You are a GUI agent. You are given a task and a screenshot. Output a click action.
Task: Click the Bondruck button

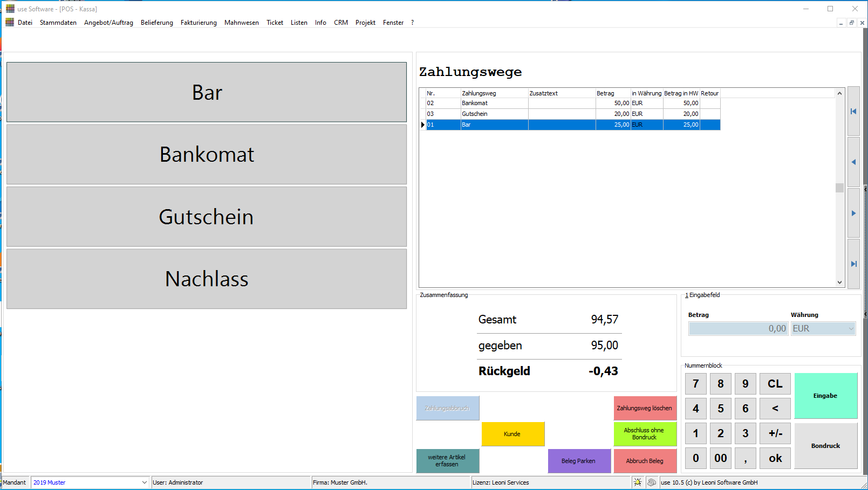pyautogui.click(x=825, y=446)
